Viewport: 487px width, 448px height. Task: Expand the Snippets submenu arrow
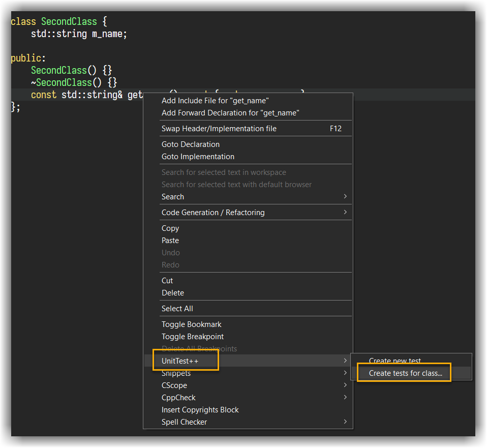click(345, 373)
